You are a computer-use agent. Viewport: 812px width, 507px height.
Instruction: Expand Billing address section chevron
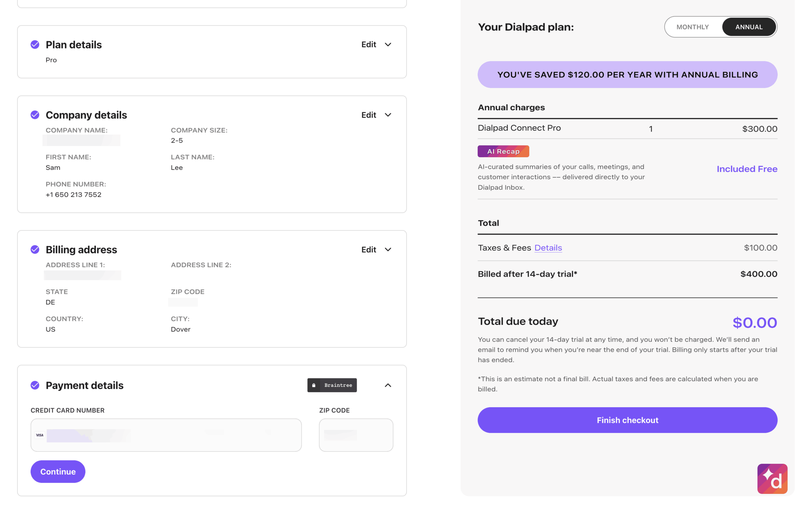tap(388, 249)
